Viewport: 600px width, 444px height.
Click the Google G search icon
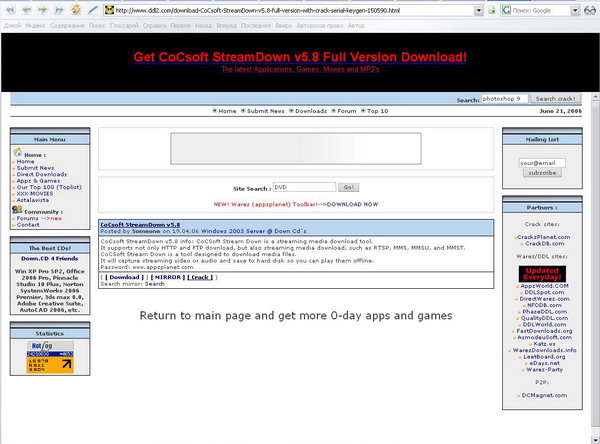tap(506, 10)
